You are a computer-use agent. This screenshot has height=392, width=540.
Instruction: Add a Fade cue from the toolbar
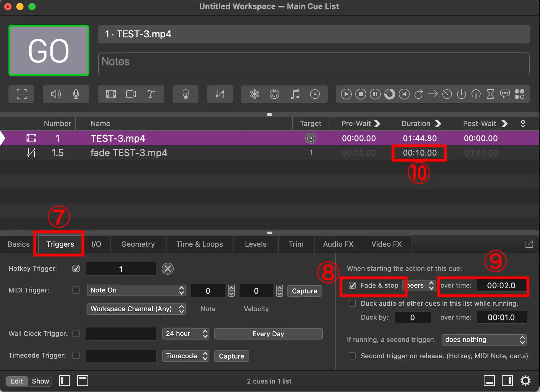point(220,94)
